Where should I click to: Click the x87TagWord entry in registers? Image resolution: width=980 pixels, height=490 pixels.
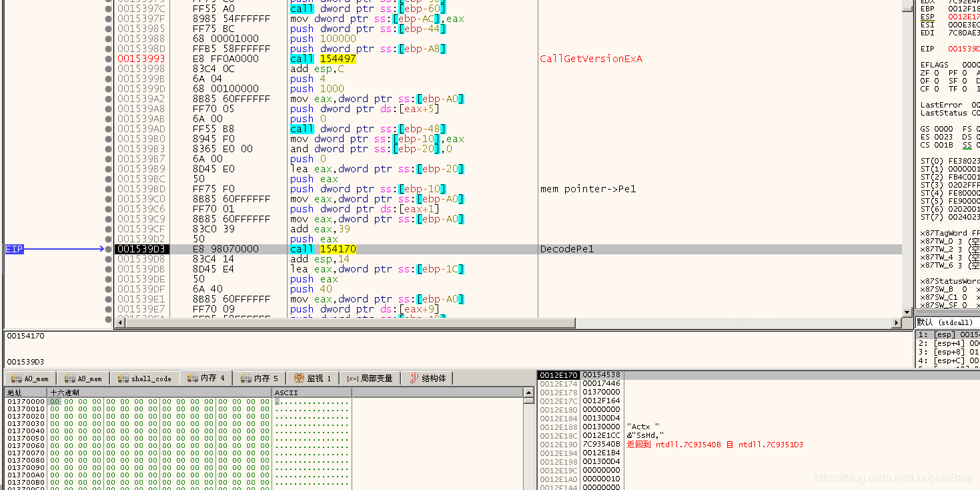point(943,233)
